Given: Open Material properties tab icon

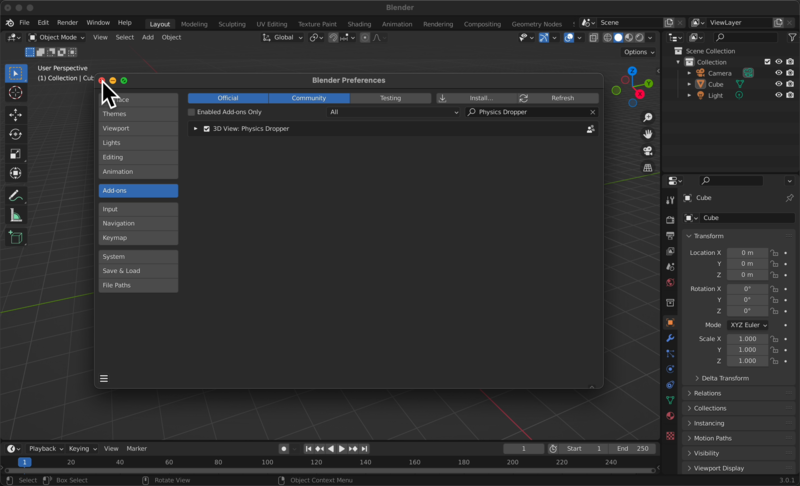Looking at the screenshot, I should pyautogui.click(x=670, y=416).
